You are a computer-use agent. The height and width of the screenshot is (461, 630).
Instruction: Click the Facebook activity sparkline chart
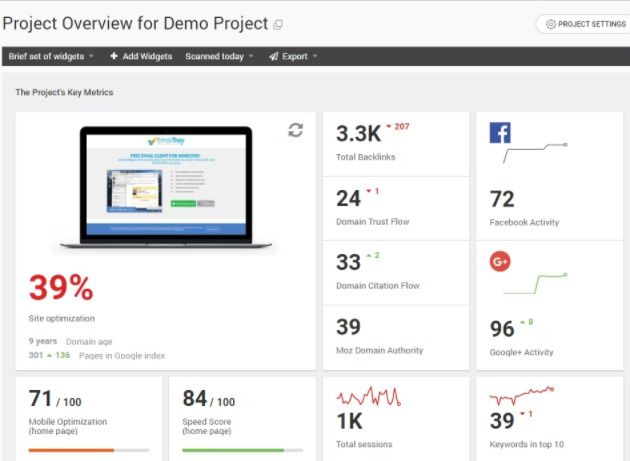(x=535, y=153)
